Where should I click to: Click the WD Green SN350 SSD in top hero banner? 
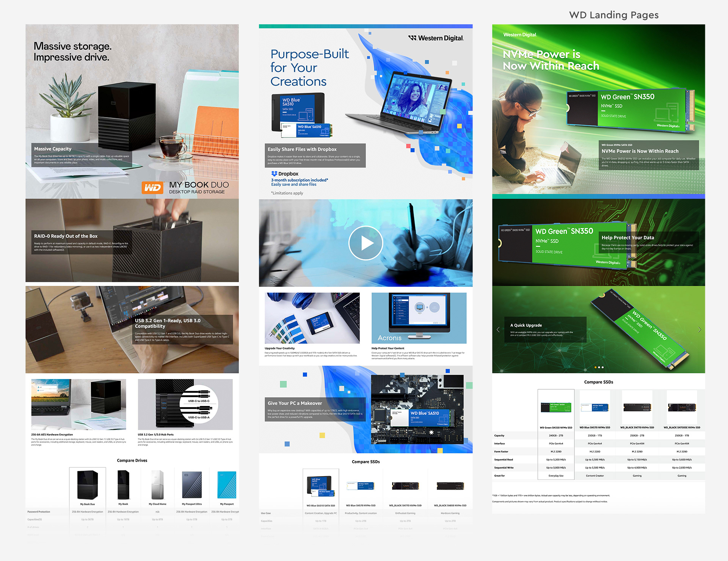click(x=631, y=111)
